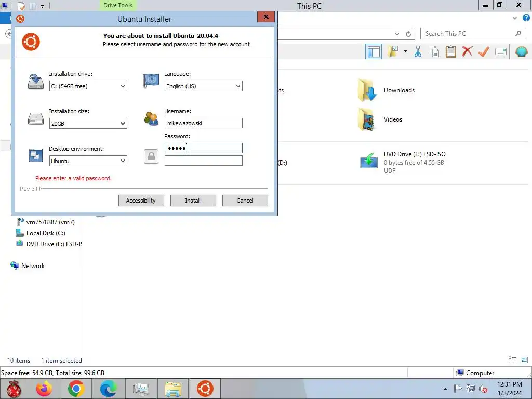532x399 pixels.
Task: Click the password confirmation field
Action: point(204,161)
